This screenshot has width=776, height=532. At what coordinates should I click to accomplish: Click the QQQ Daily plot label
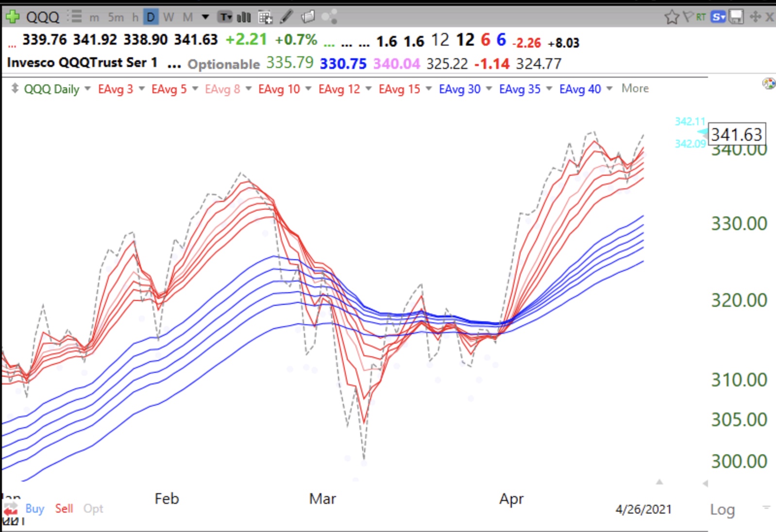click(x=51, y=89)
